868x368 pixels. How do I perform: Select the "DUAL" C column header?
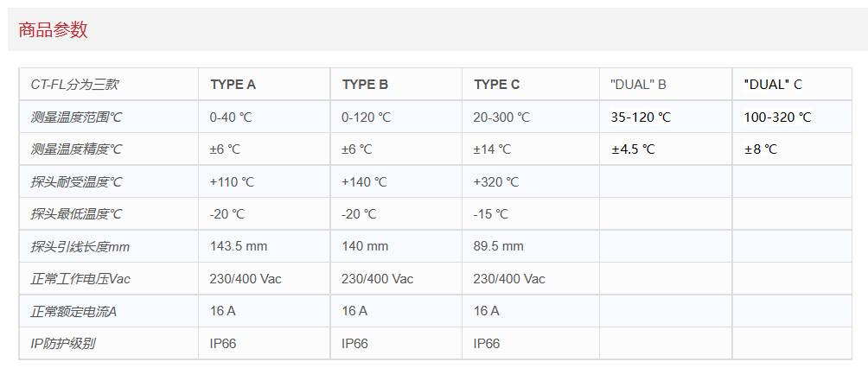click(x=773, y=85)
